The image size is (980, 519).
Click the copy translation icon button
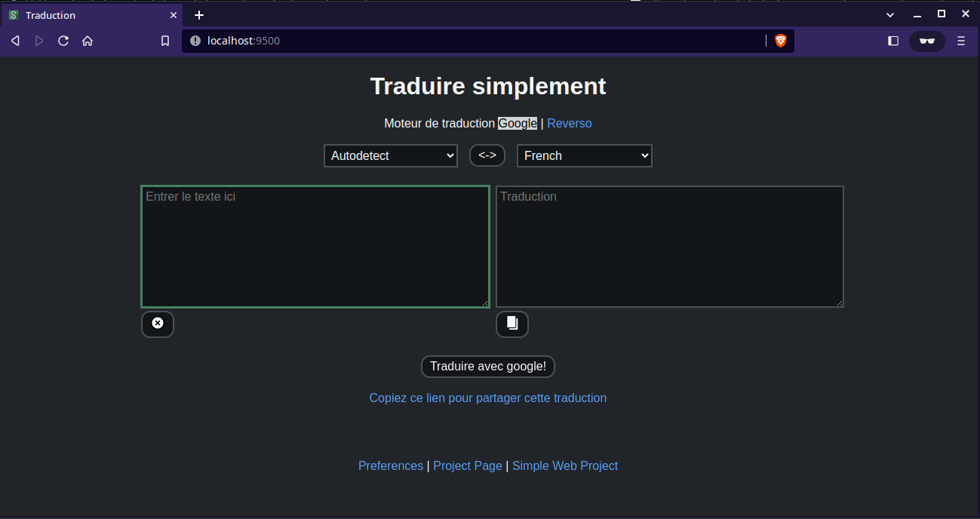tap(512, 324)
